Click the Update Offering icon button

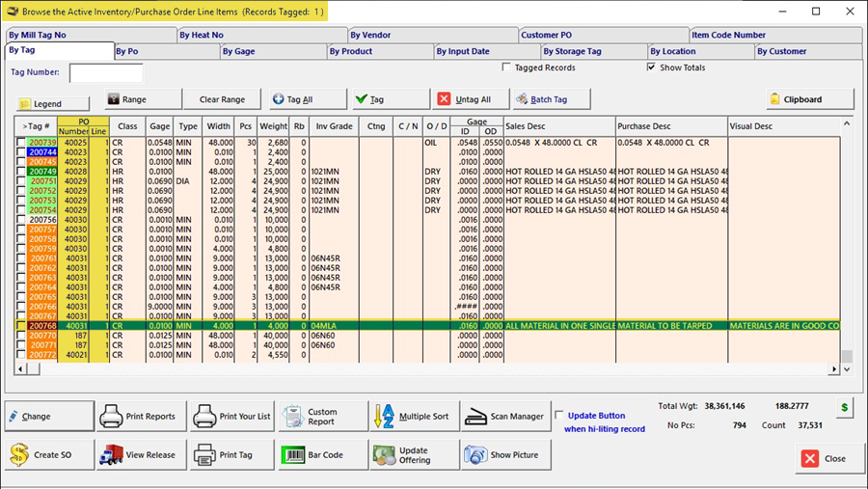(384, 455)
